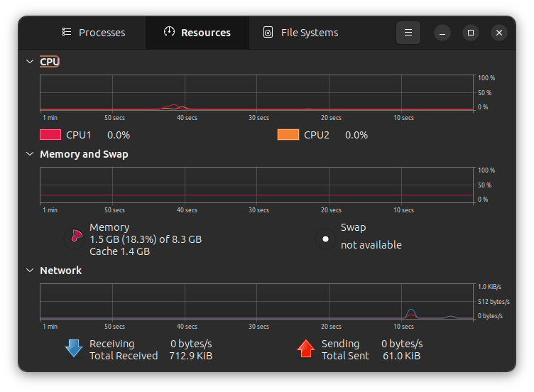Collapse the Memory and Swap section
This screenshot has height=392, width=534.
[x=30, y=154]
